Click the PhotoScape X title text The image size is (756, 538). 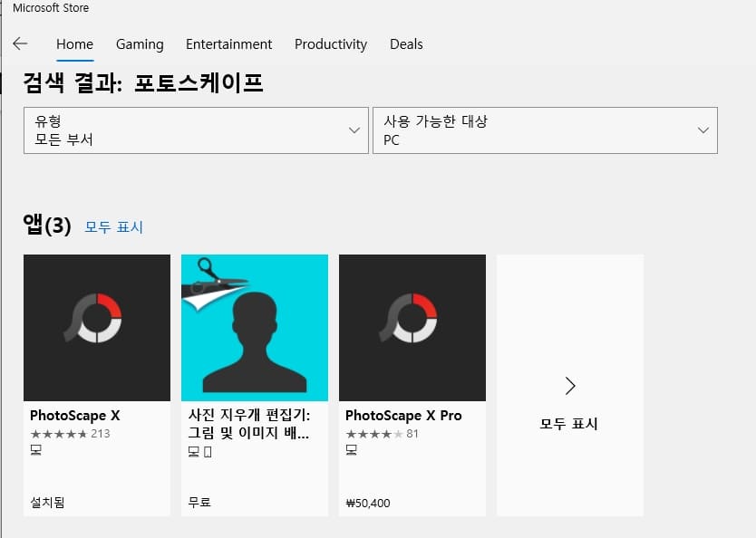point(74,415)
